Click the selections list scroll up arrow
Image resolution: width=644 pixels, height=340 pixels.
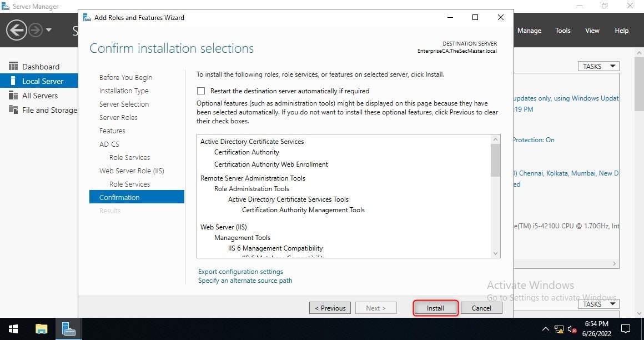[495, 139]
